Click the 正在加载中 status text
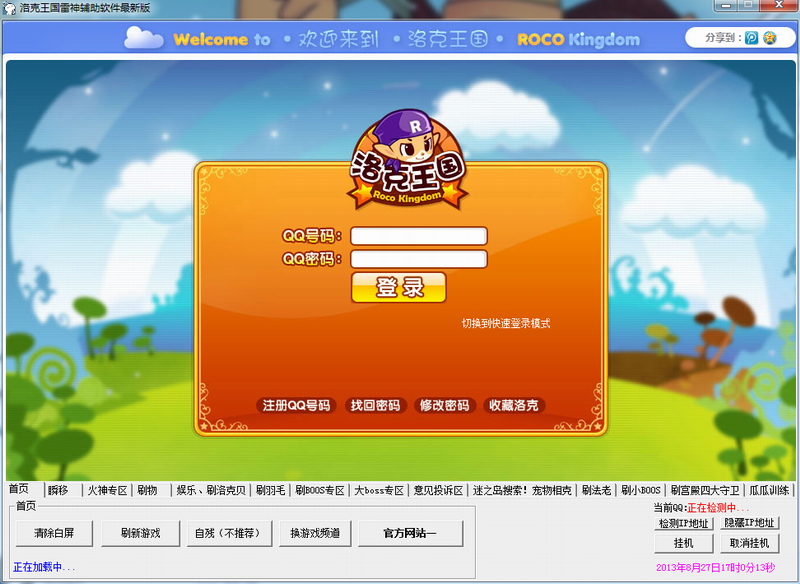The width and height of the screenshot is (800, 584). pyautogui.click(x=44, y=567)
